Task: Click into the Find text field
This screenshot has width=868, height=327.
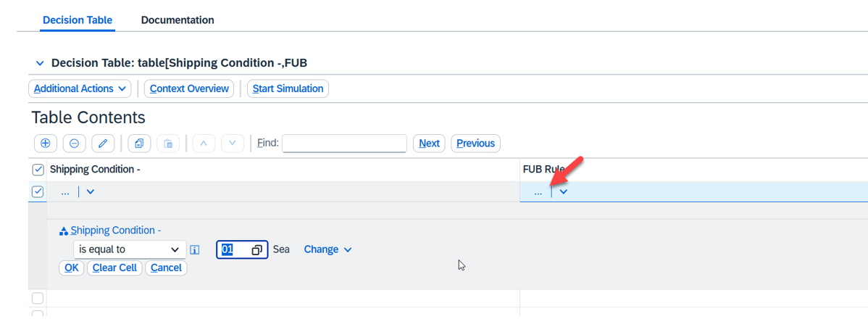Action: pos(344,144)
